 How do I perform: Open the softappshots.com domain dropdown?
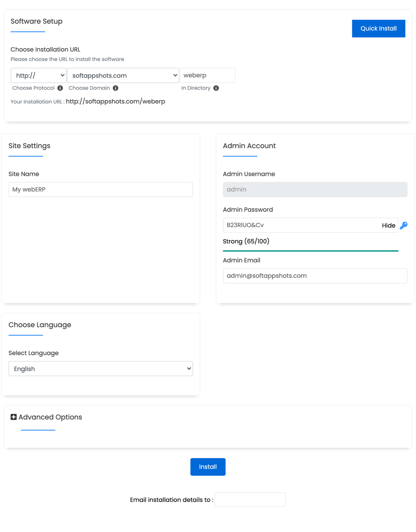(123, 75)
